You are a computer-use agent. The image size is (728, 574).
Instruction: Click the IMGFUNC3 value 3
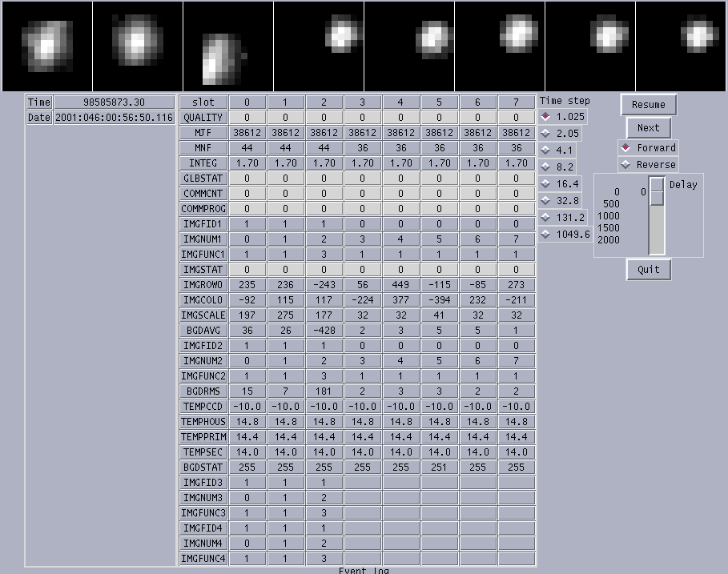(324, 513)
